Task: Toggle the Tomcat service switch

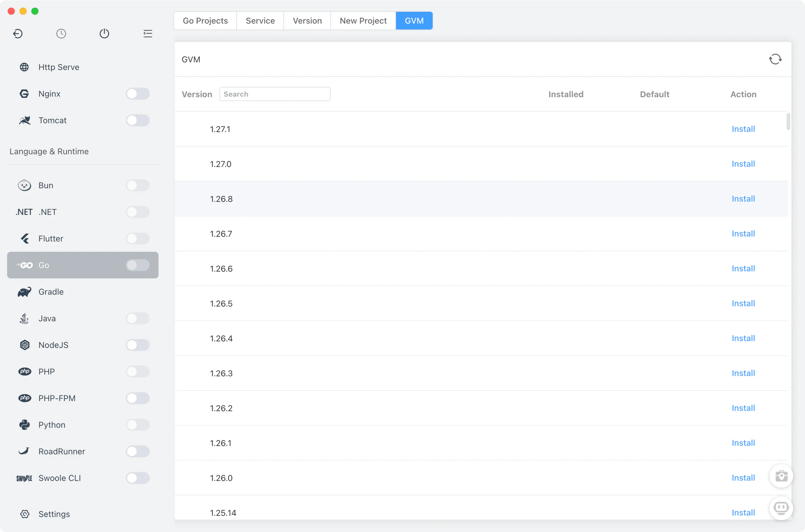Action: [x=138, y=120]
